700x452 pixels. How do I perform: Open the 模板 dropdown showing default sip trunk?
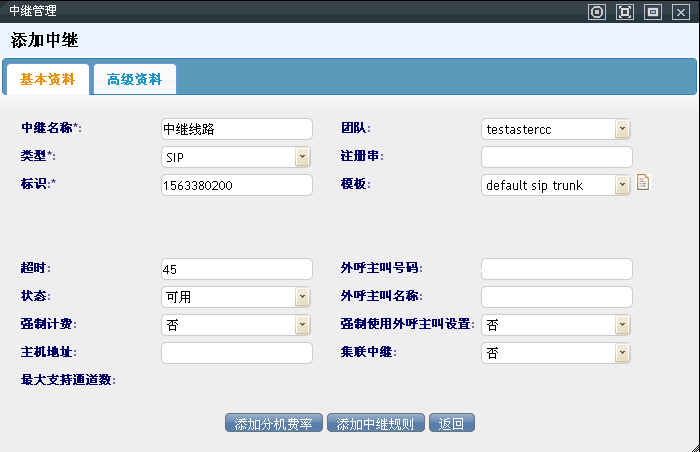pyautogui.click(x=556, y=185)
